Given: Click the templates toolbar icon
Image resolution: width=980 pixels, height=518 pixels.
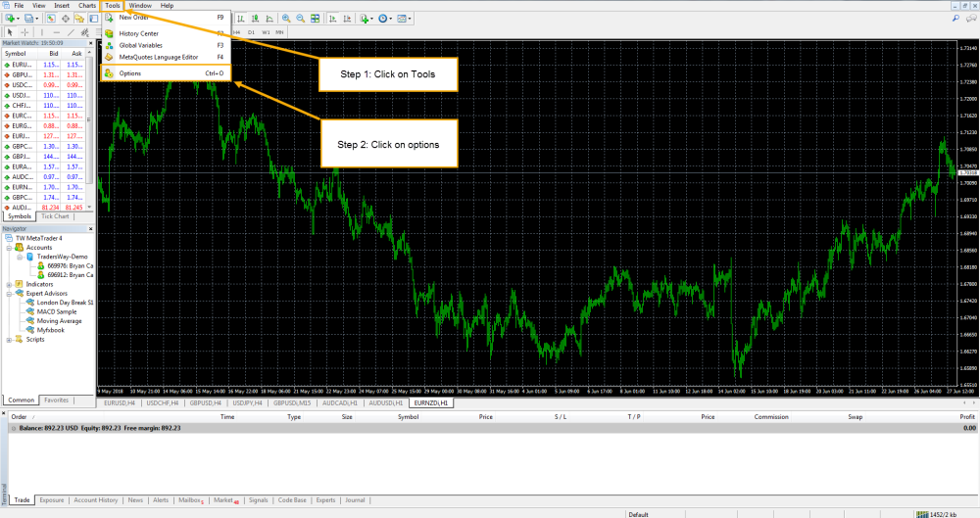Looking at the screenshot, I should point(401,19).
